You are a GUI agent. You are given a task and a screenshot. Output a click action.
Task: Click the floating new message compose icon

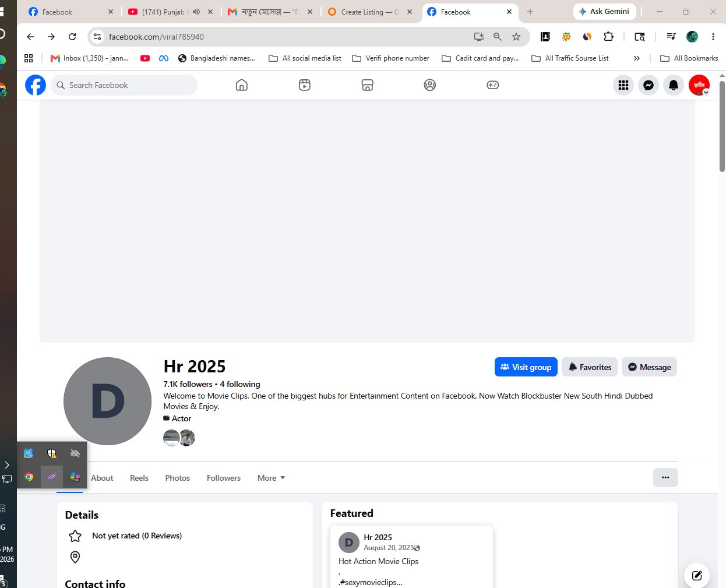pyautogui.click(x=697, y=576)
